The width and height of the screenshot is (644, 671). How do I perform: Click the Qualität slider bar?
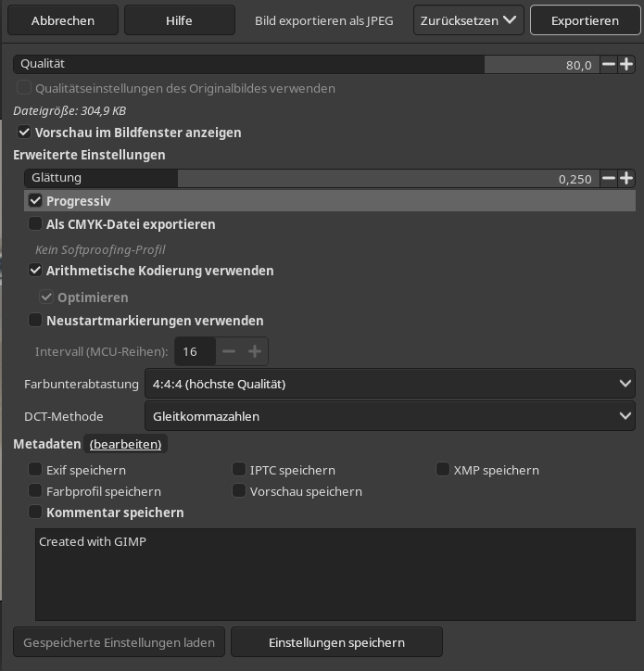[306, 65]
